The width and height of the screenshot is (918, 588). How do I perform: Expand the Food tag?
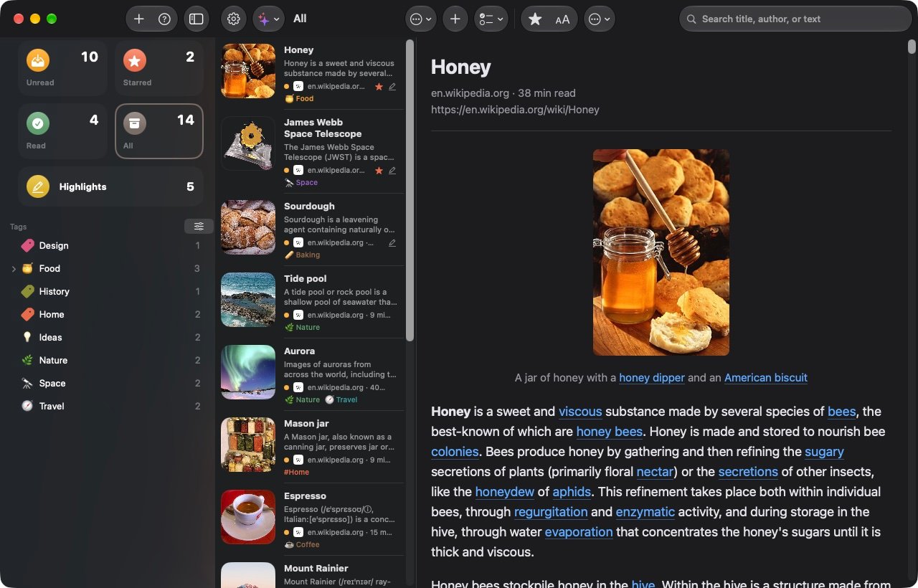click(14, 269)
